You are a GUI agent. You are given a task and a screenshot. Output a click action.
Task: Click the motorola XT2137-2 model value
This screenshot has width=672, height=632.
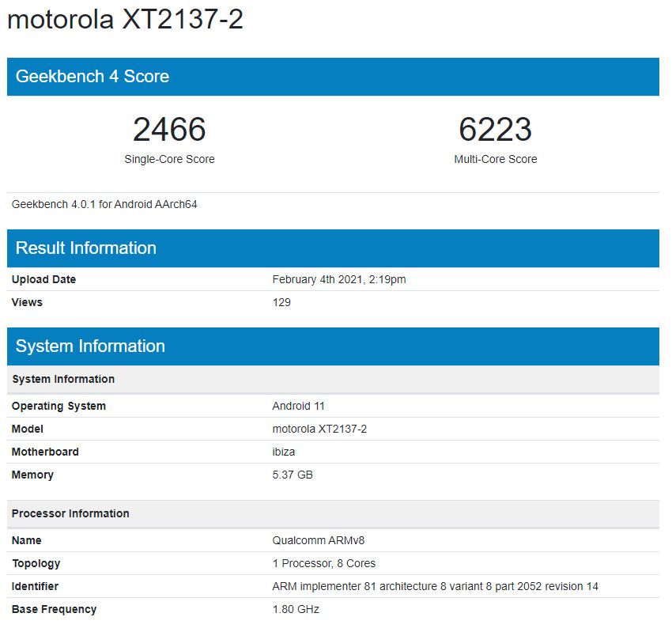[319, 429]
